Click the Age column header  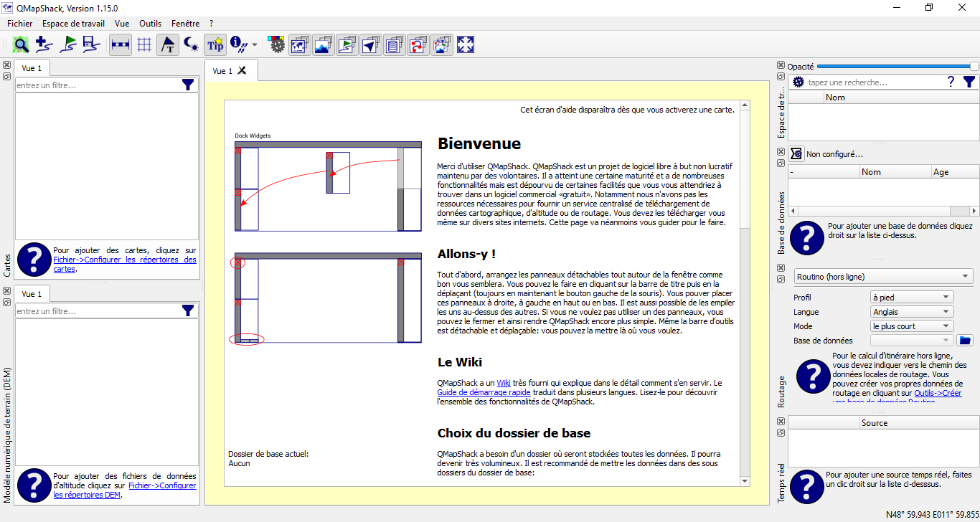point(954,171)
